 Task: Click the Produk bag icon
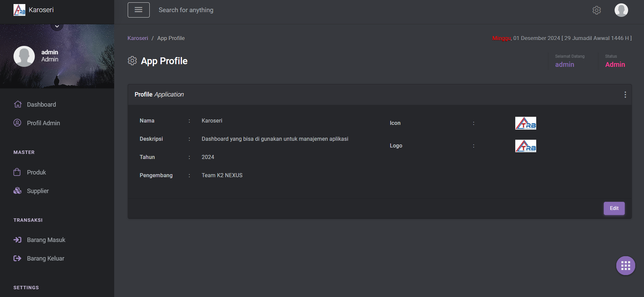tap(17, 172)
